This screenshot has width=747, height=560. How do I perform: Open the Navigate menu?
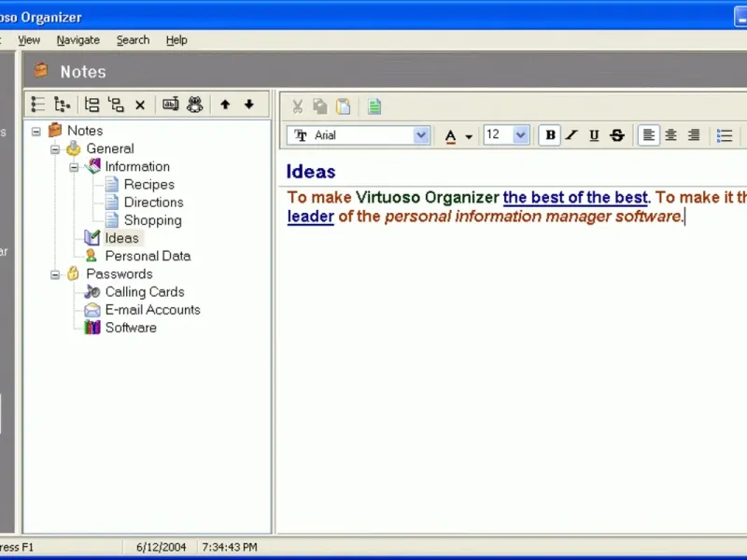click(x=78, y=40)
